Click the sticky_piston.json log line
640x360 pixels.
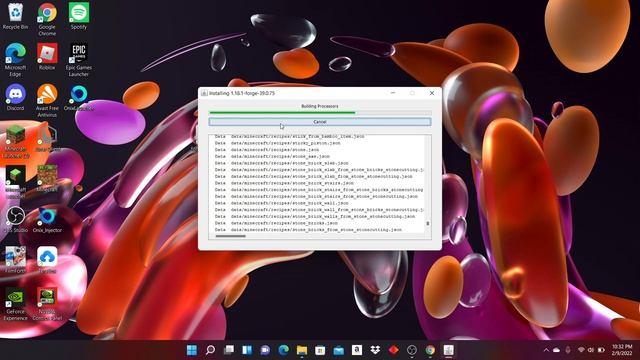277,143
